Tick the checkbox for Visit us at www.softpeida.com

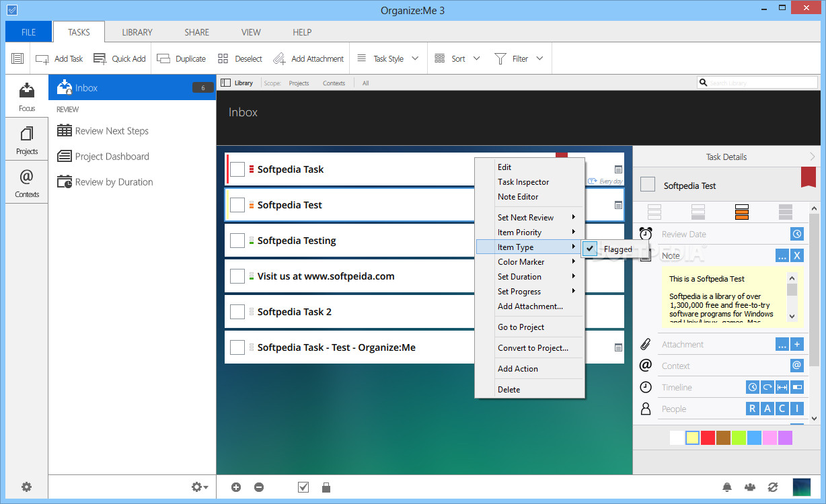click(x=237, y=276)
